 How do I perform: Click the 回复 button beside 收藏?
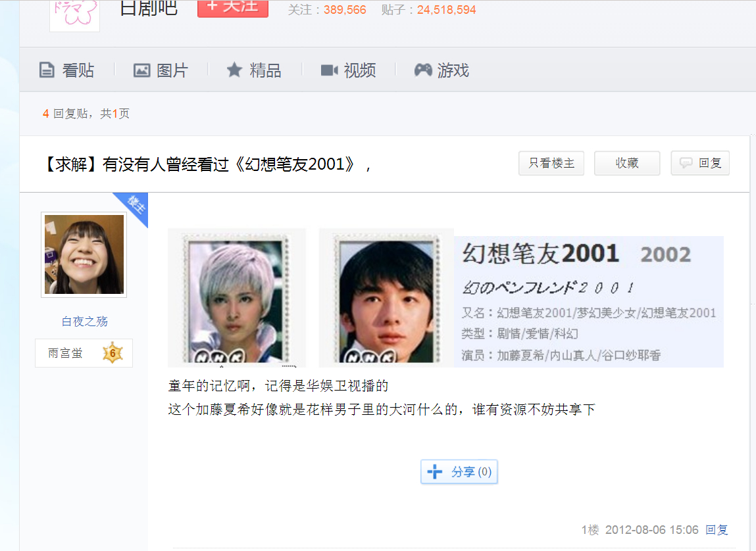[700, 163]
